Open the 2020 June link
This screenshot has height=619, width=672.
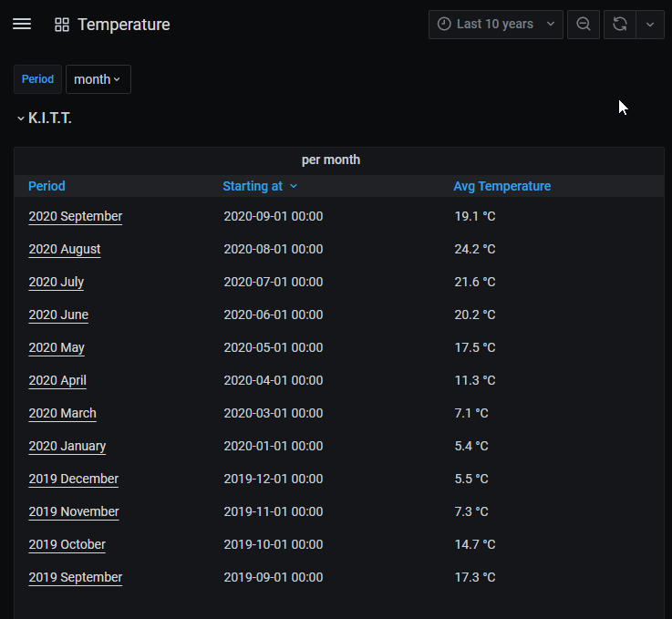click(58, 315)
